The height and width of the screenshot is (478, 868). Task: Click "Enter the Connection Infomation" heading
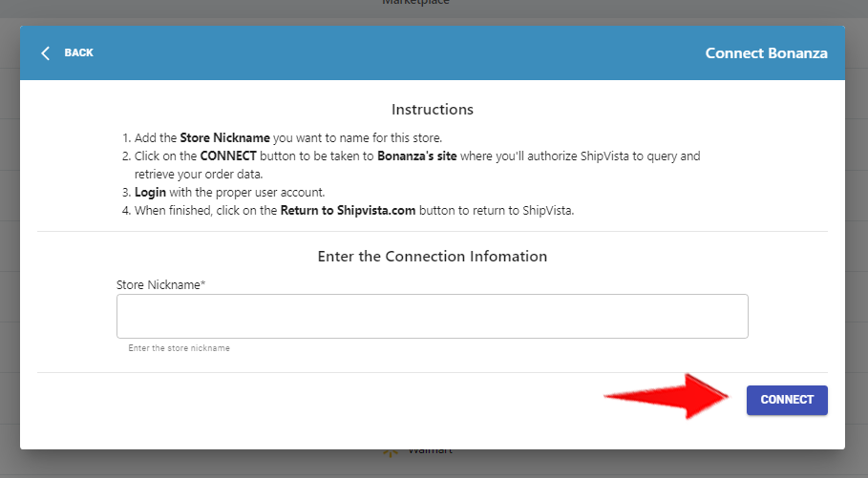pos(433,256)
